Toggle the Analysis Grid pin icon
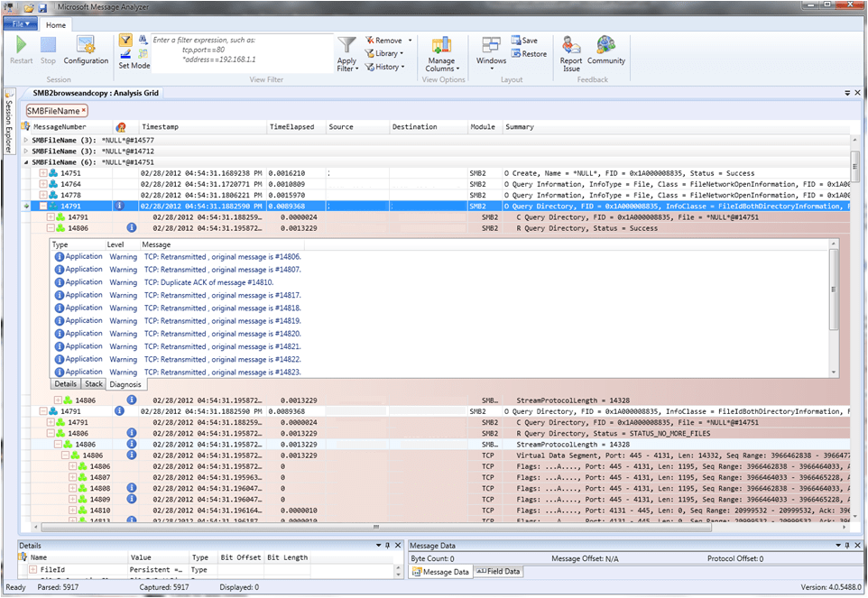Viewport: 868px width, 598px height. [845, 93]
